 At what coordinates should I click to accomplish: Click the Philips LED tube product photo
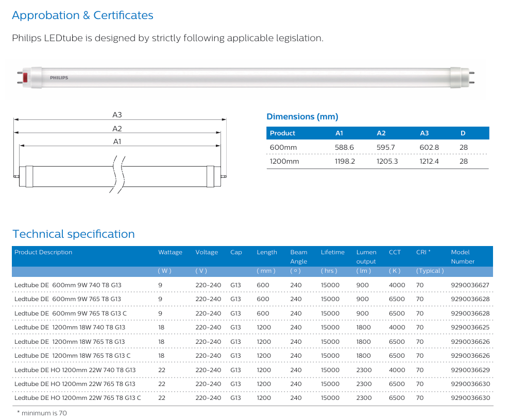[x=246, y=78]
